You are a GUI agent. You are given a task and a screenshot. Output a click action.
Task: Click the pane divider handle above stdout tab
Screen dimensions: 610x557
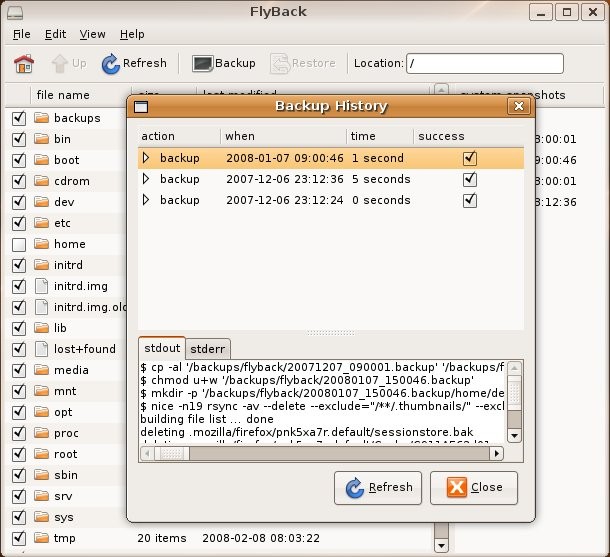pyautogui.click(x=331, y=333)
